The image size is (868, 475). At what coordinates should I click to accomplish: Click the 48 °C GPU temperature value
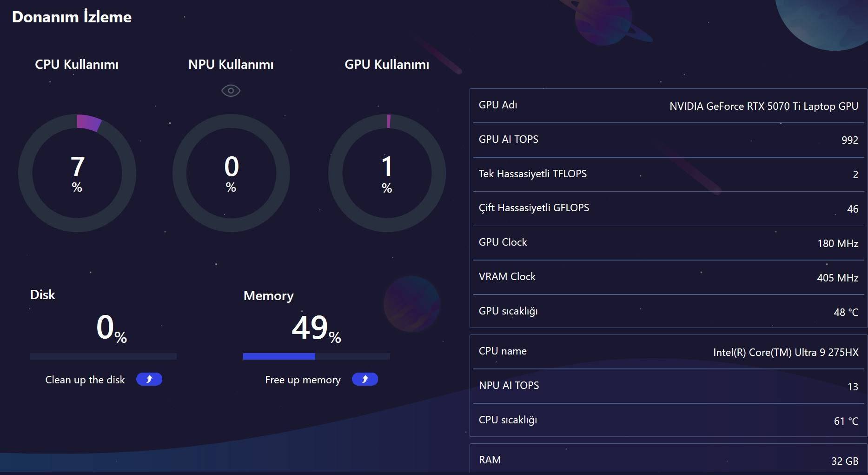846,312
